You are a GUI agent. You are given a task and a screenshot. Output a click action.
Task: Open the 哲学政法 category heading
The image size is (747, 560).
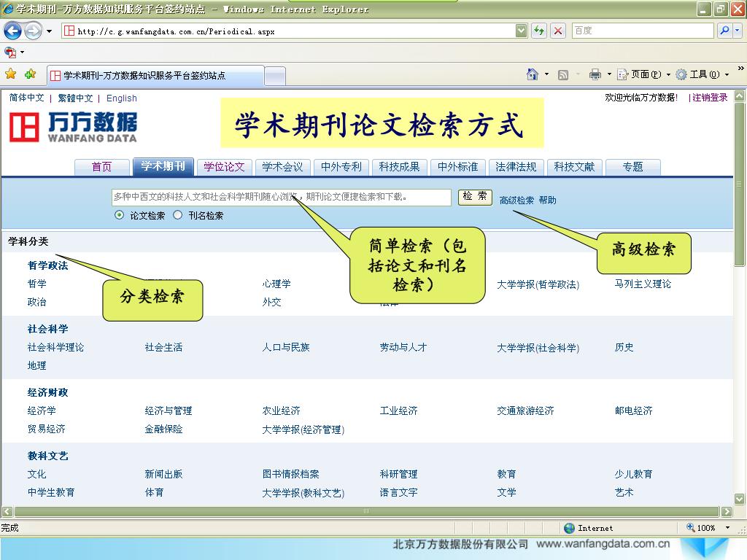click(x=47, y=265)
